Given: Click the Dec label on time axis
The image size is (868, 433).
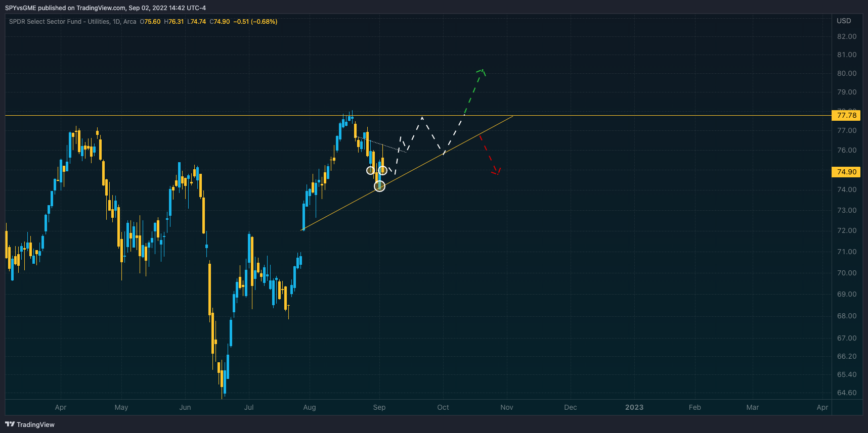Looking at the screenshot, I should pyautogui.click(x=571, y=407).
